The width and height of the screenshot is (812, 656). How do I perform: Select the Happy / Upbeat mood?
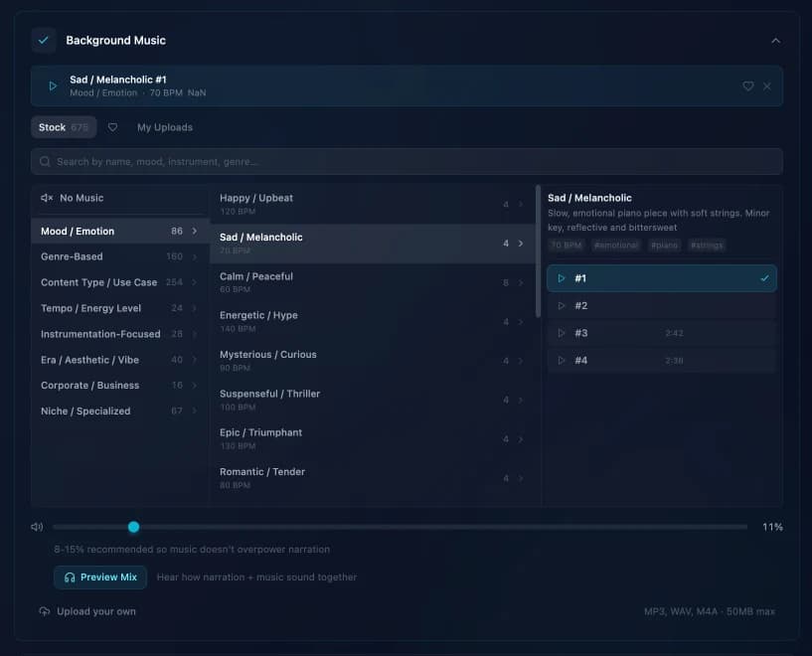[373, 205]
